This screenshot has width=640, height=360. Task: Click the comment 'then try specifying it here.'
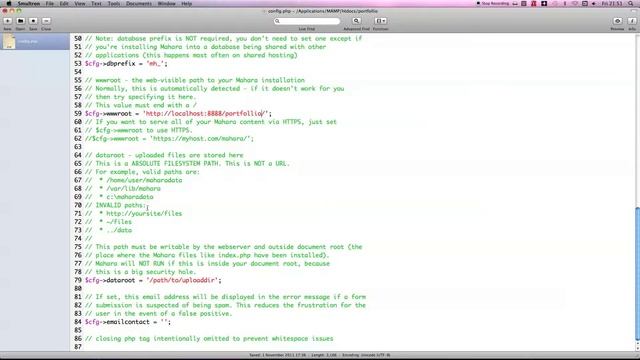pos(140,97)
